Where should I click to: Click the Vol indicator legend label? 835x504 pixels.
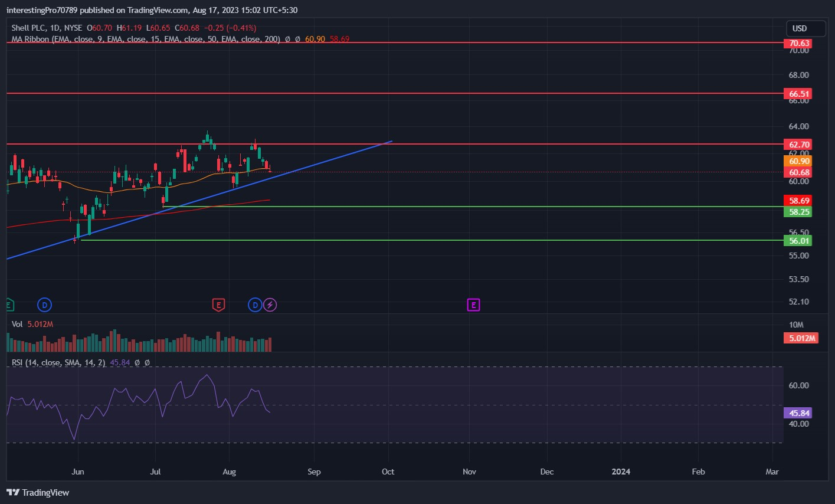click(x=18, y=325)
